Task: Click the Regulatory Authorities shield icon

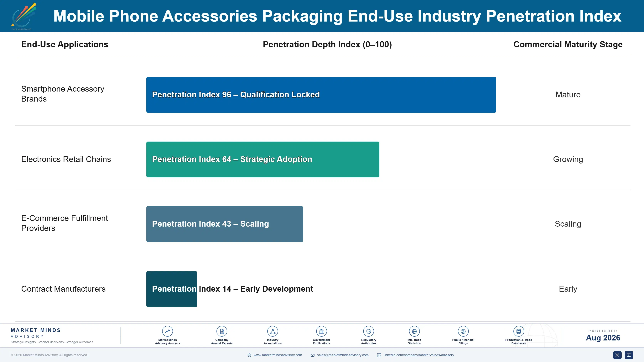Action: 368,331
